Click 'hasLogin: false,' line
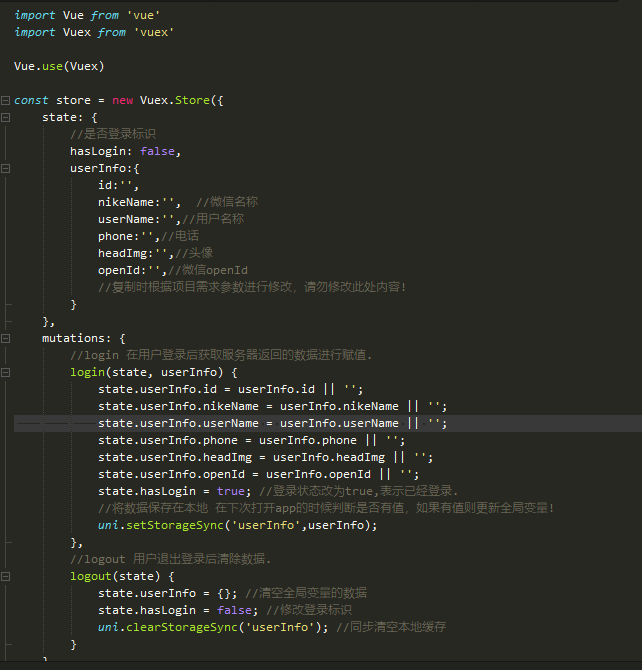Viewport: 642px width, 670px height. pyautogui.click(x=126, y=151)
